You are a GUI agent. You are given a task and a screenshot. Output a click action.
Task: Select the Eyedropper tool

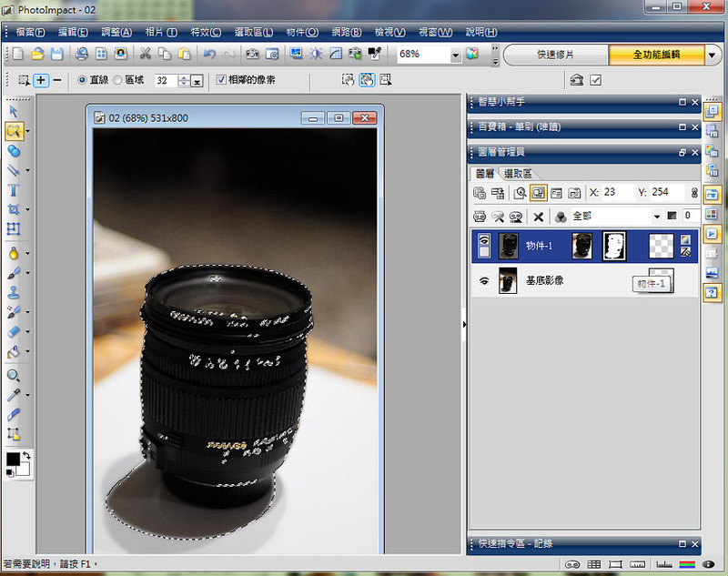tap(13, 395)
